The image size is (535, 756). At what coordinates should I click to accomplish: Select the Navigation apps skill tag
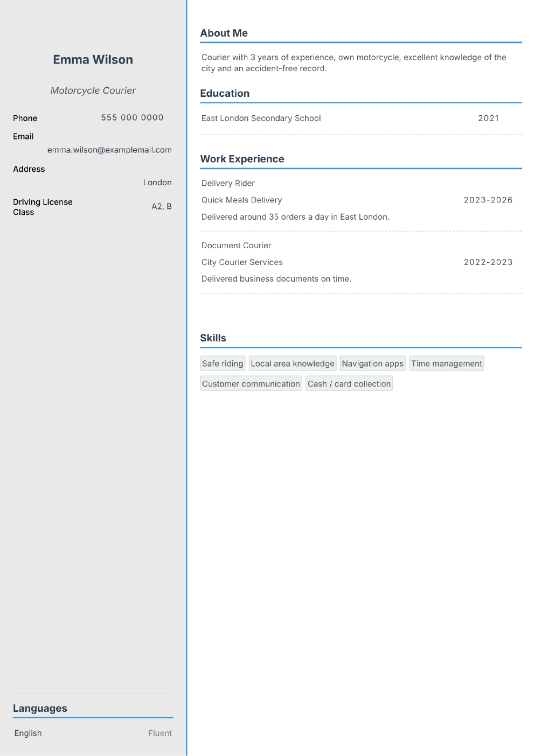point(373,363)
